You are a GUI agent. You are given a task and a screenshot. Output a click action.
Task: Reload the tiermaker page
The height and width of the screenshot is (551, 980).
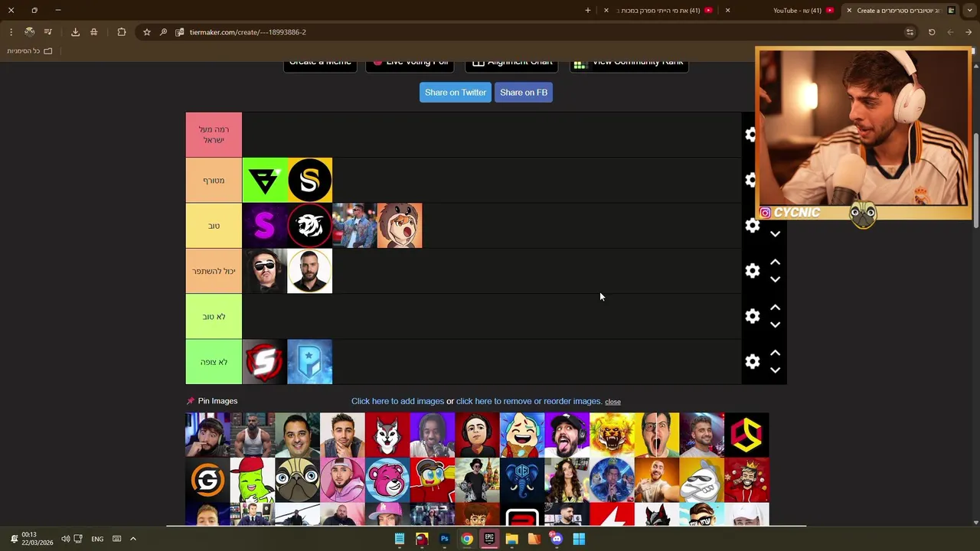click(932, 32)
